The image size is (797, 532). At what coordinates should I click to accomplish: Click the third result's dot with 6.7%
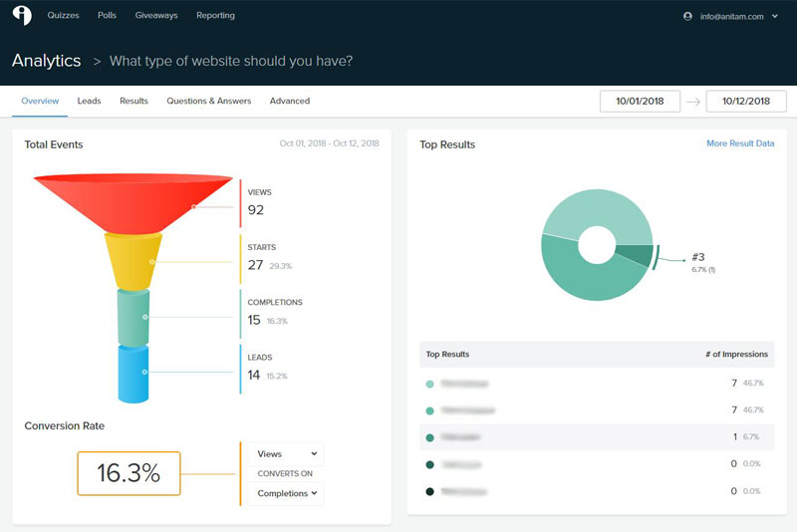point(429,437)
